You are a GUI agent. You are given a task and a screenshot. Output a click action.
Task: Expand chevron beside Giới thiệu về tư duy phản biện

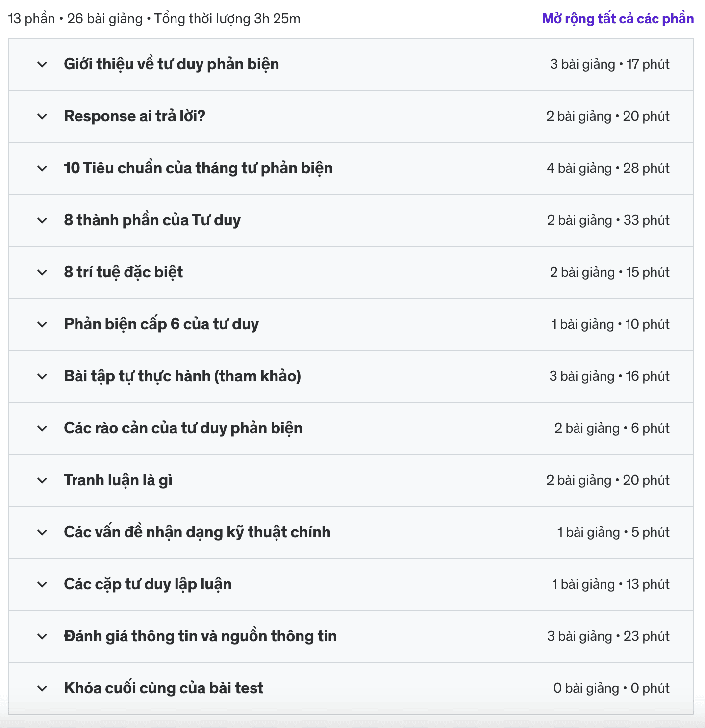pyautogui.click(x=43, y=64)
